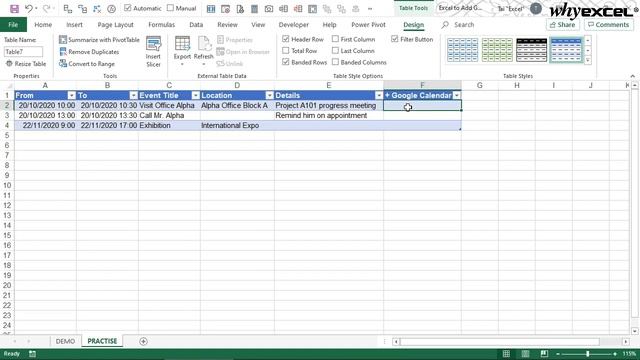Click the user account avatar
The height and width of the screenshot is (360, 640).
[x=536, y=9]
